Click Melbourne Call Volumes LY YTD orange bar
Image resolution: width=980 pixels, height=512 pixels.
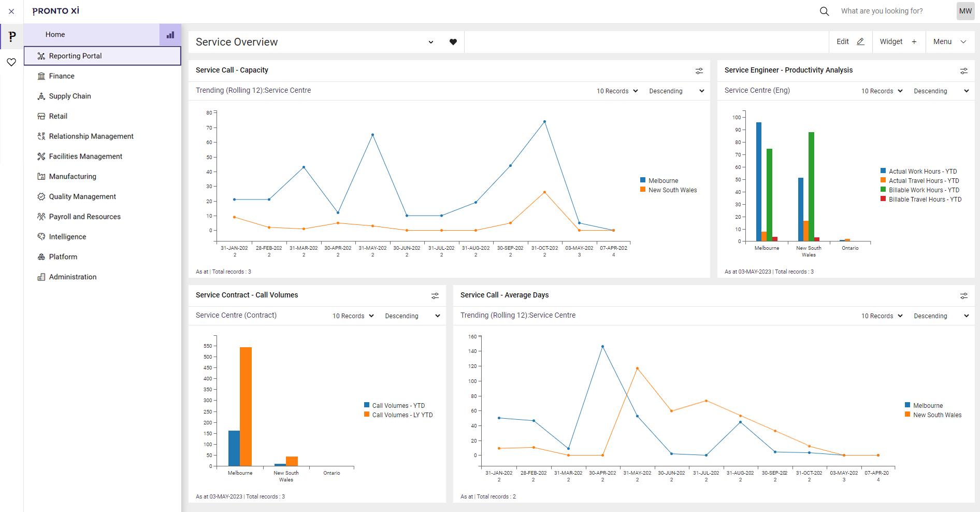pos(246,407)
